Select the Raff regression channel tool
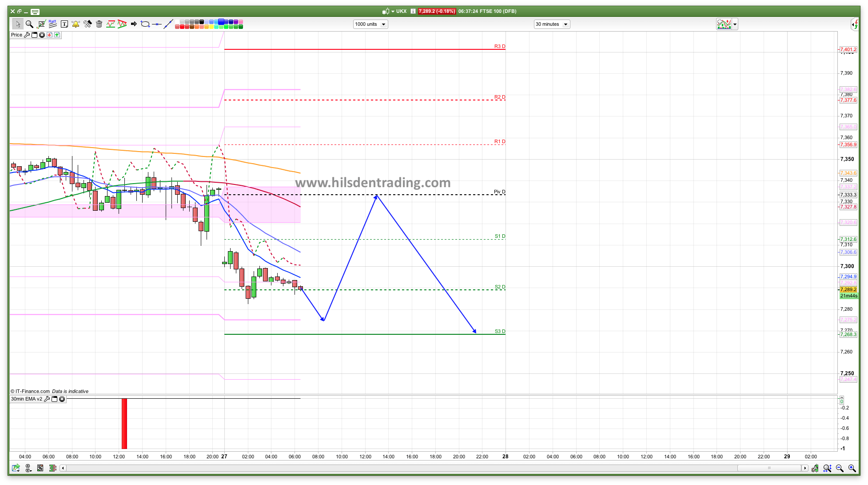This screenshot has height=485, width=868. (52, 24)
